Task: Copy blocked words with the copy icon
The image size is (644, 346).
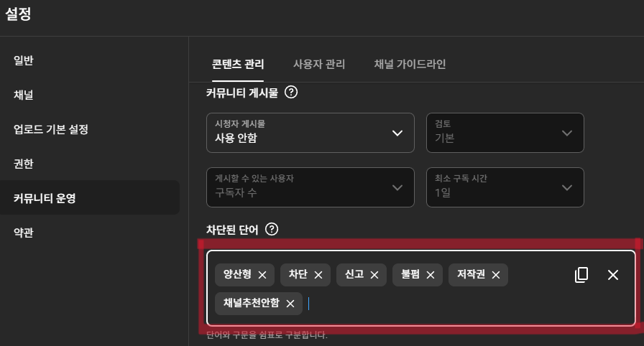Action: (x=581, y=275)
